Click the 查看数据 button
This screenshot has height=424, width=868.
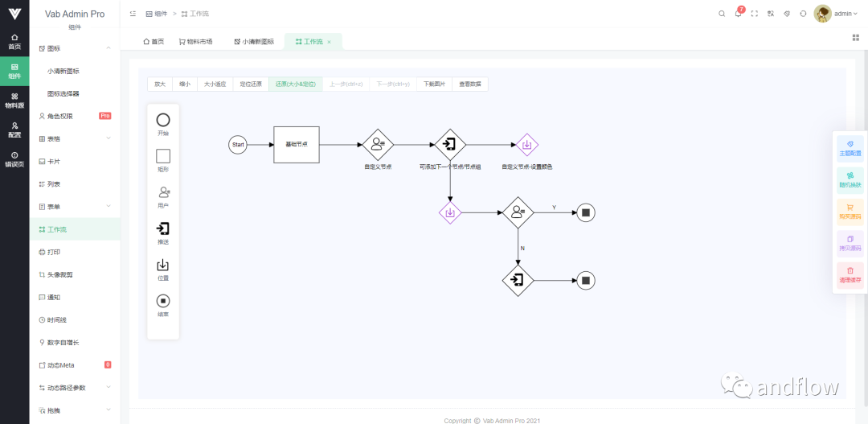click(470, 84)
